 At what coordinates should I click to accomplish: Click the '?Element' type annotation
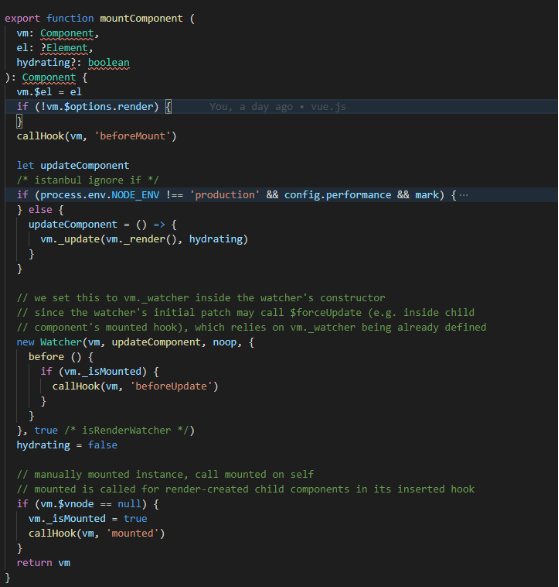pyautogui.click(x=64, y=48)
